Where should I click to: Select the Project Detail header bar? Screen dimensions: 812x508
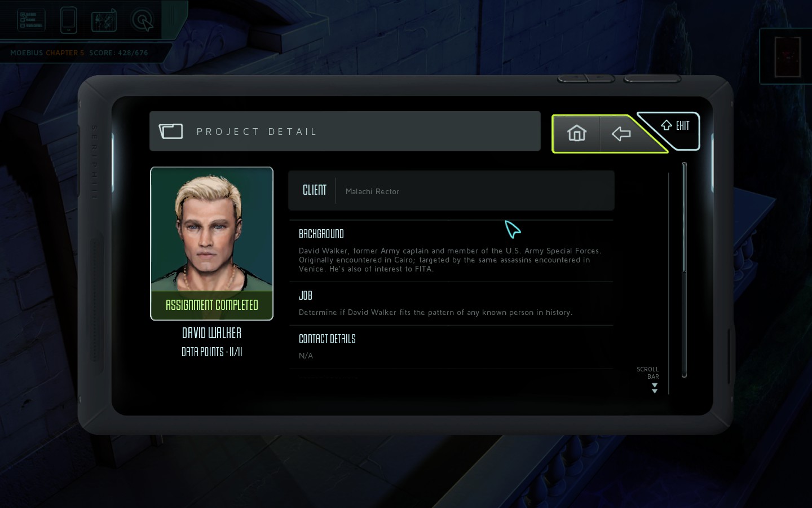345,131
